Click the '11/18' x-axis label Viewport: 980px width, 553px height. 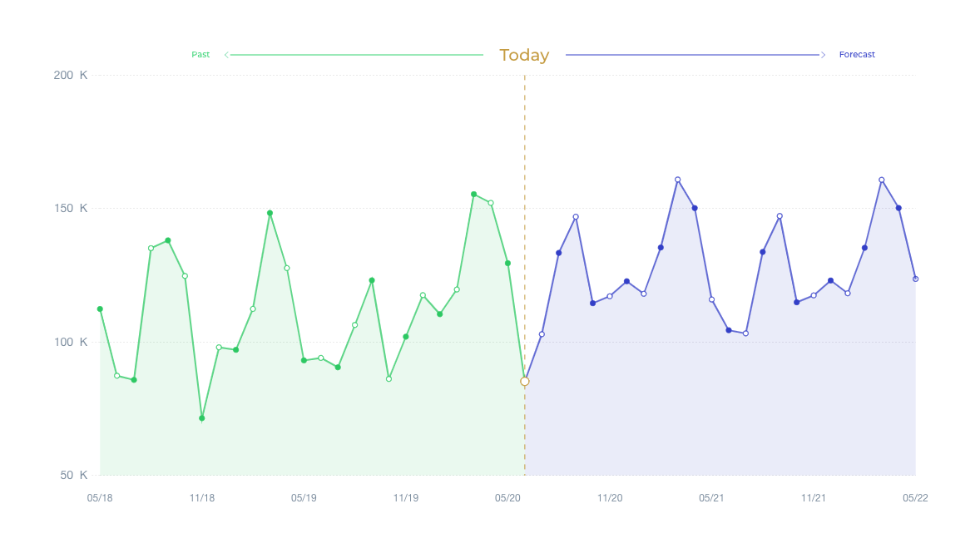(202, 498)
